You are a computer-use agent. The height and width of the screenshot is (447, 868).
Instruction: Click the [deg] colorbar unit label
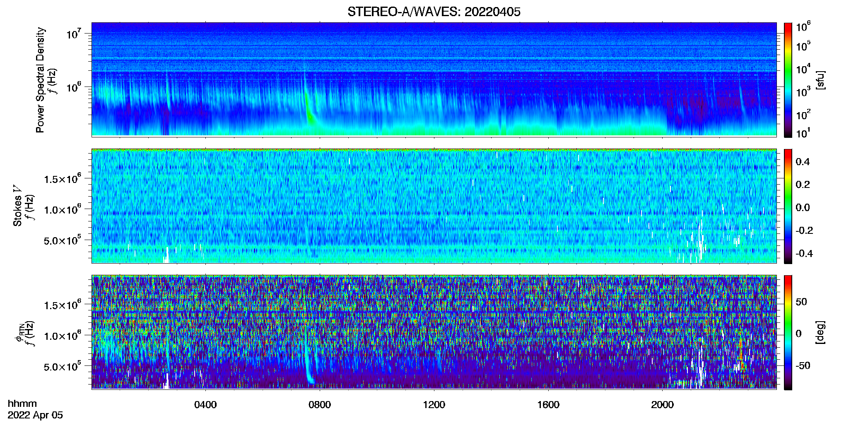[820, 332]
